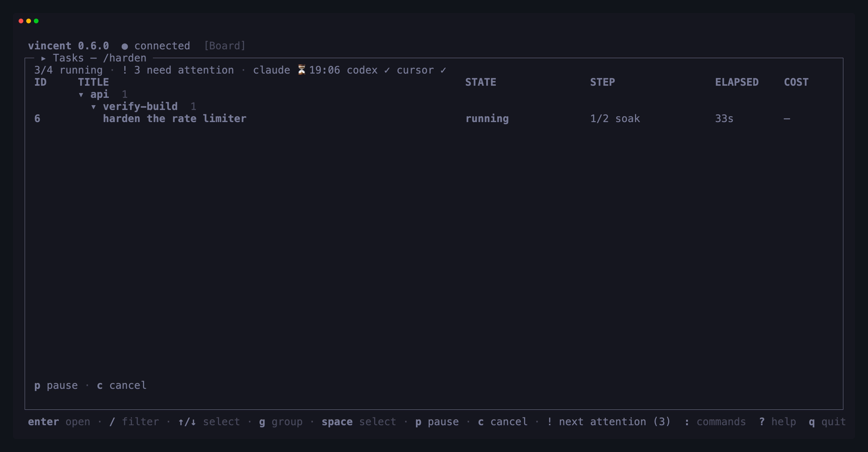This screenshot has width=868, height=452.
Task: Click the 'api' group label
Action: tap(99, 94)
